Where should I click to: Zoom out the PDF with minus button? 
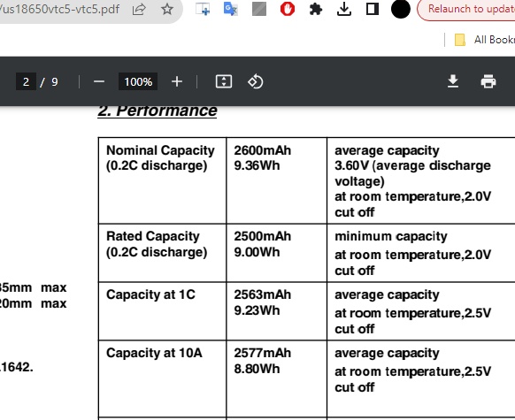coord(99,81)
